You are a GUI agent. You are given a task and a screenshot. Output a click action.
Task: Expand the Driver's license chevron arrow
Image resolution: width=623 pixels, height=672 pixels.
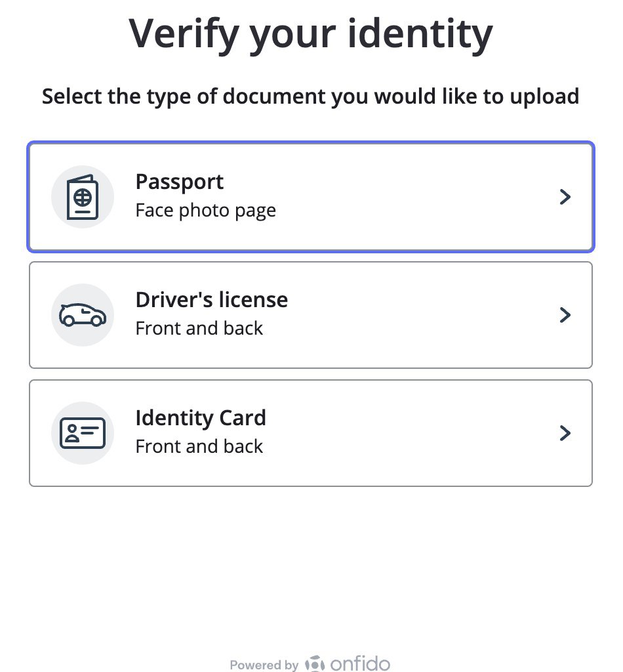[565, 315]
